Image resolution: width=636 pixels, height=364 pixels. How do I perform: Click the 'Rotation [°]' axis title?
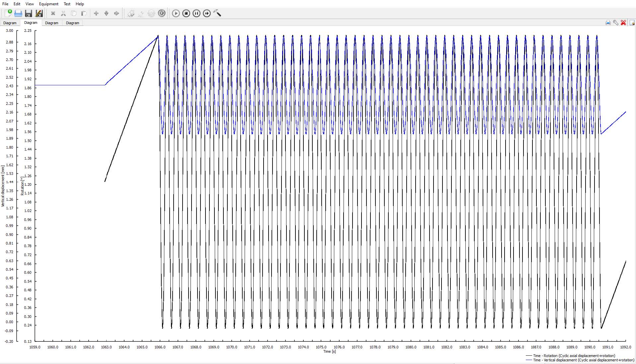(x=23, y=186)
